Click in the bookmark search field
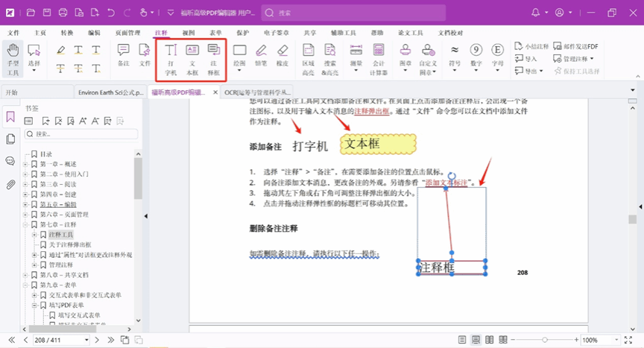The height and width of the screenshot is (348, 644). point(82,134)
